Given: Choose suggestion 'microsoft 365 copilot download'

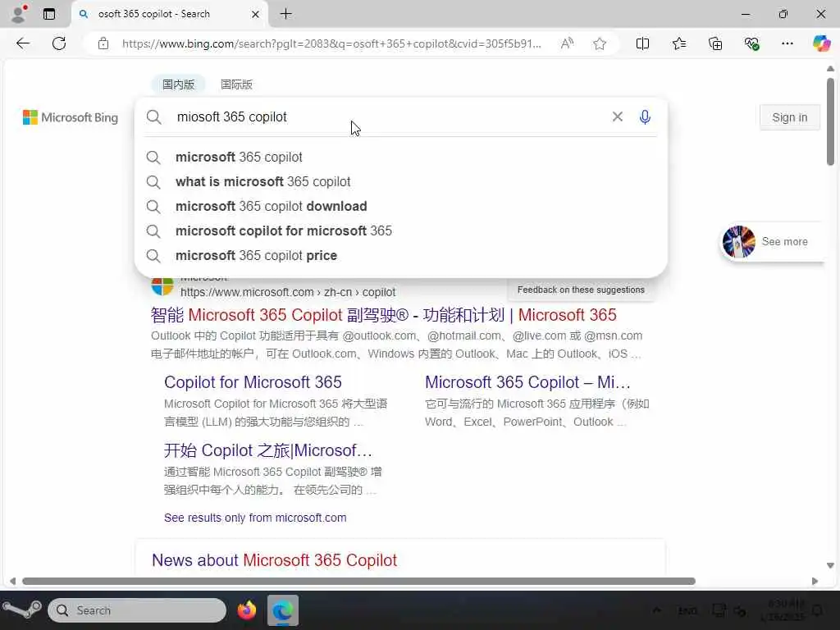Looking at the screenshot, I should 400,206.
